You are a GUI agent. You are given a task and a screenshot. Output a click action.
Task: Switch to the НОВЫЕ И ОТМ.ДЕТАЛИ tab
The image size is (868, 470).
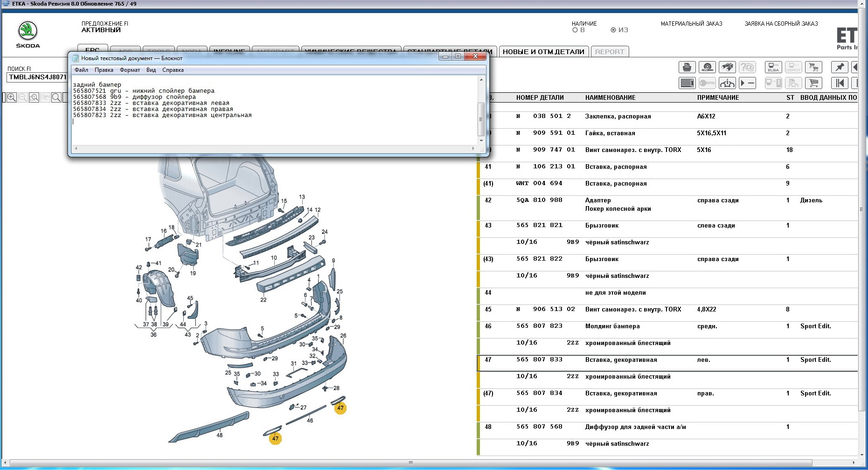pyautogui.click(x=543, y=52)
